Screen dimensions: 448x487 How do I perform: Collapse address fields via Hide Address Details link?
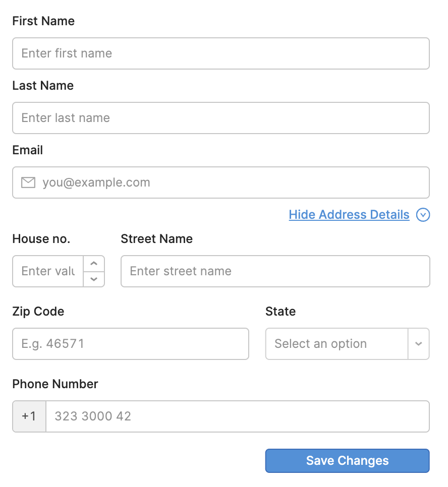(x=349, y=215)
